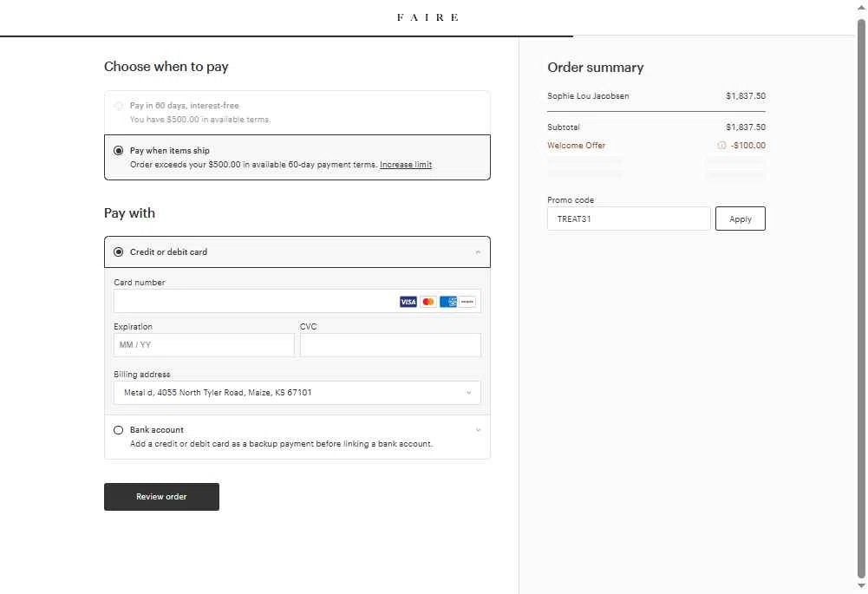The image size is (868, 594).
Task: Choose Bank account payment method
Action: point(119,430)
